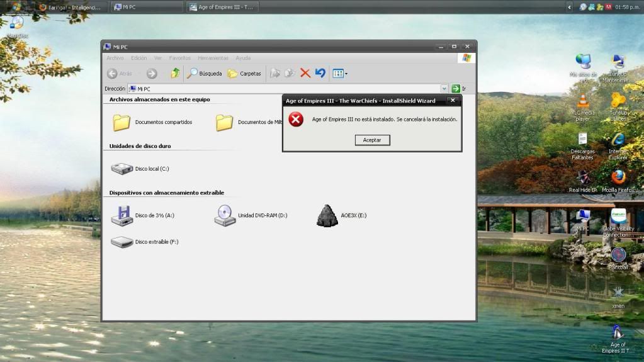Select Disco local (C:) drive
This screenshot has width=644, height=362.
[x=140, y=169]
